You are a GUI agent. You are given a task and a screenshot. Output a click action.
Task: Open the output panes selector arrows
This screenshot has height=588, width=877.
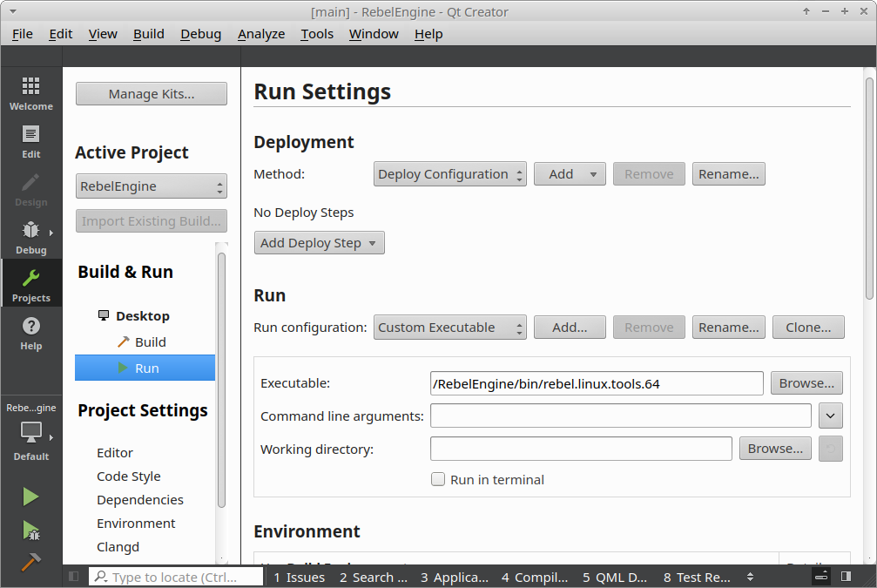[x=750, y=577]
